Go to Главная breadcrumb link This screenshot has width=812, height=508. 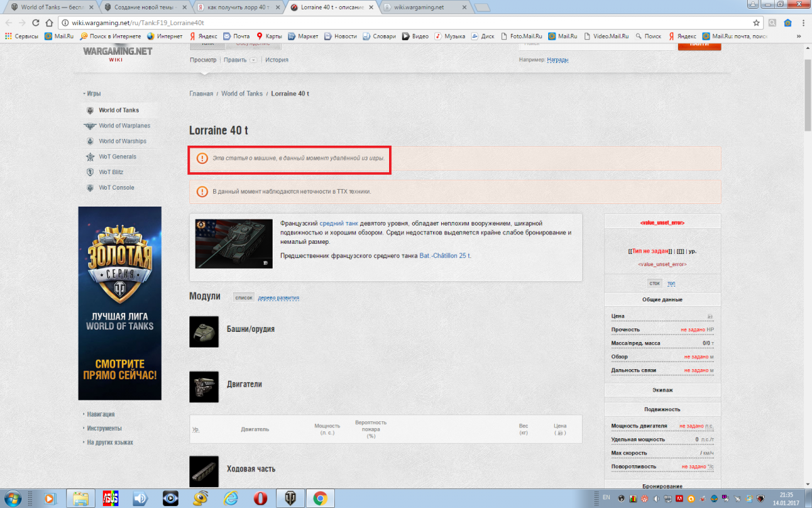pos(201,93)
